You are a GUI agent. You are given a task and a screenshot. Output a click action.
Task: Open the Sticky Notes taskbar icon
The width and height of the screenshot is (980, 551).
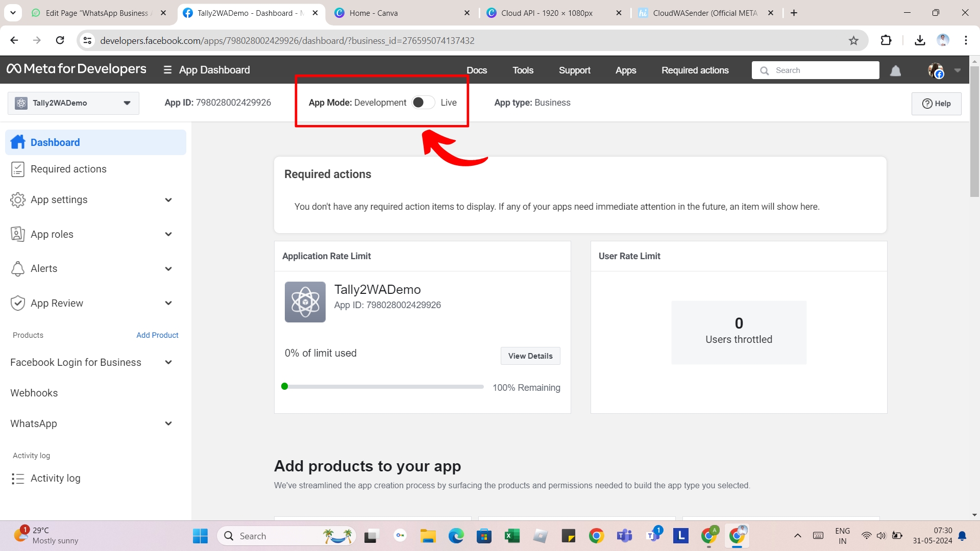click(x=568, y=536)
